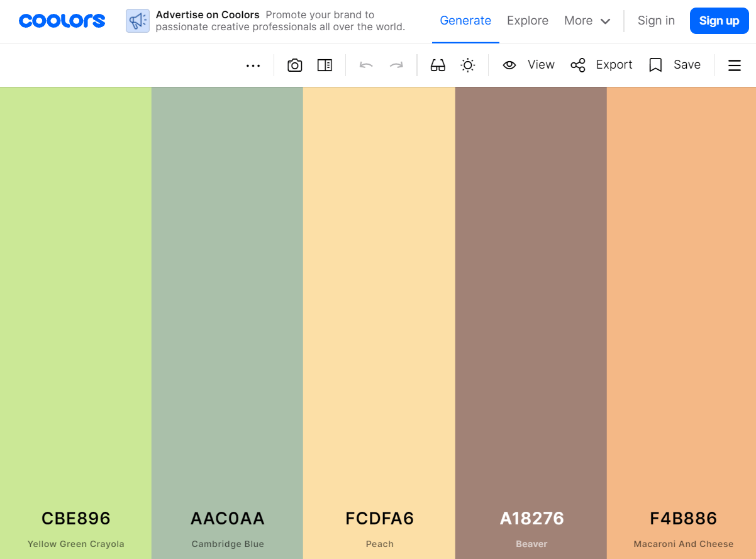
Task: Toggle the View eye icon
Action: point(509,65)
